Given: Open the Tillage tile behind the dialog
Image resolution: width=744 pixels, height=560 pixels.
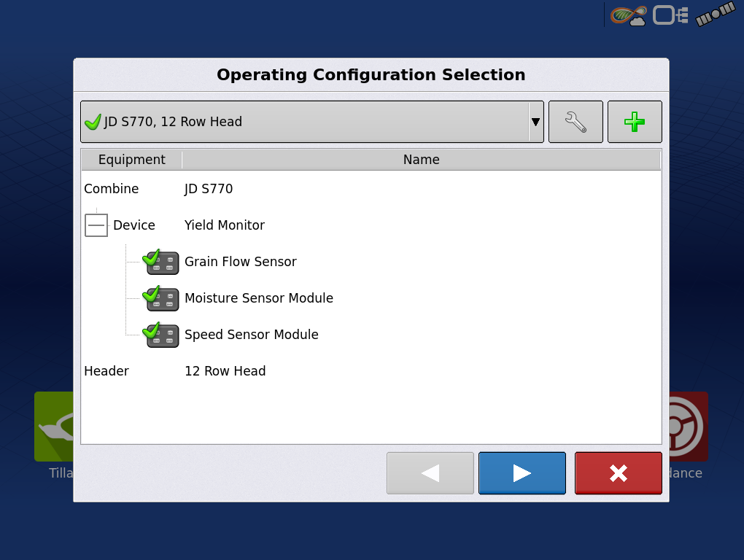Looking at the screenshot, I should 54,427.
